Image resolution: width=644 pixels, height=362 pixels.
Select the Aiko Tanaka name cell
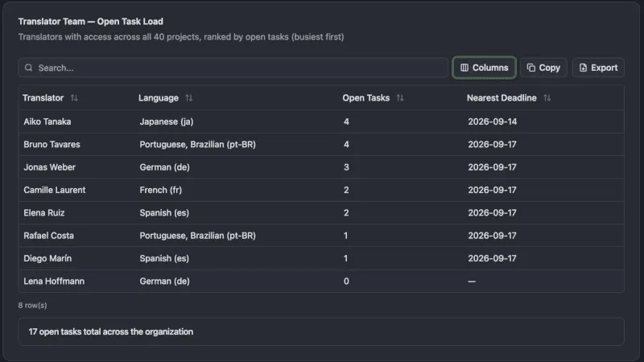click(47, 121)
